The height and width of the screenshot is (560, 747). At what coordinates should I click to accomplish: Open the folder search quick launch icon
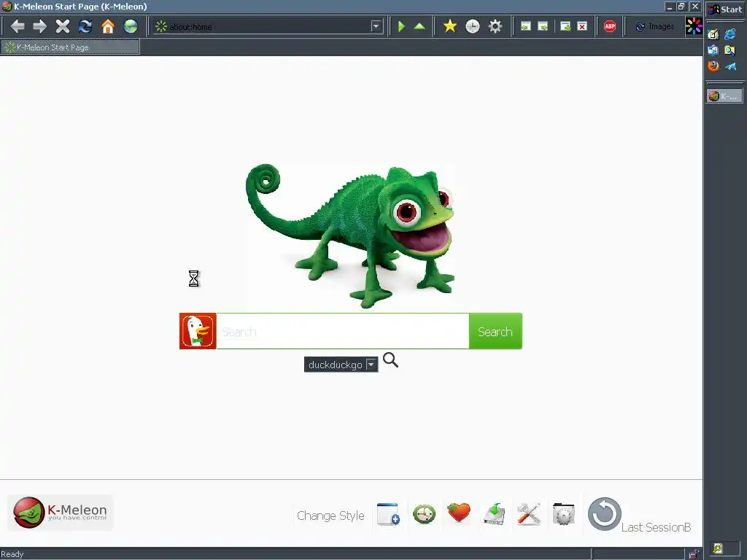point(729,50)
